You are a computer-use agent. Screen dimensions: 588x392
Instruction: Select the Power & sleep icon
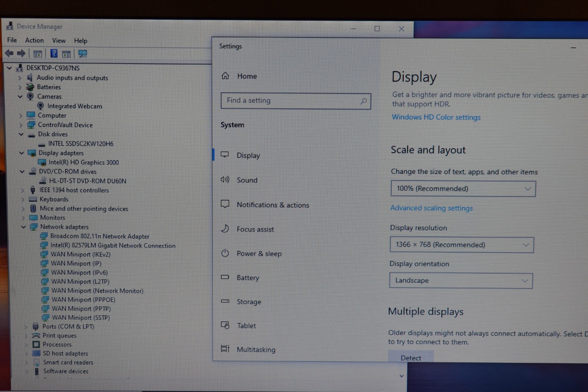point(225,253)
